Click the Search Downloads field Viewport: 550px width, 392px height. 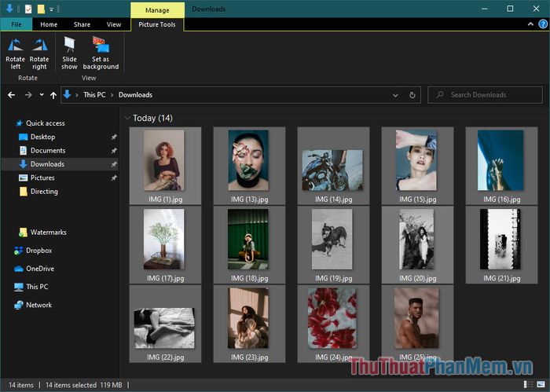point(485,95)
